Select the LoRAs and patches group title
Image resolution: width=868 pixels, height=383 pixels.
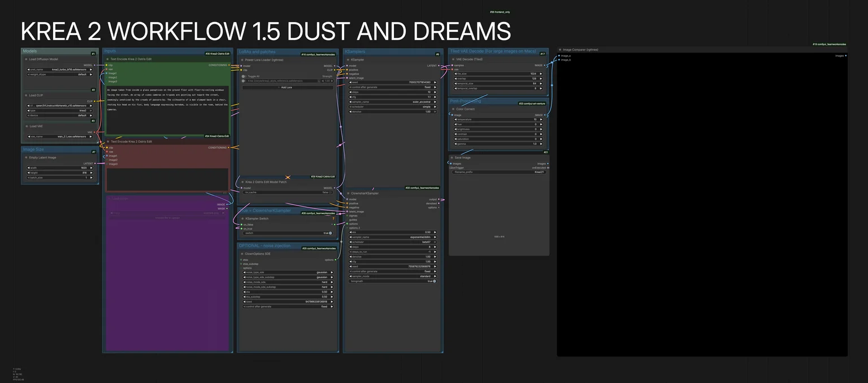tap(258, 51)
